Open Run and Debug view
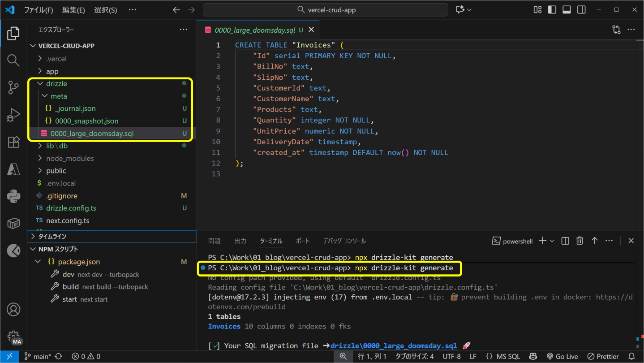The image size is (644, 363). click(13, 115)
